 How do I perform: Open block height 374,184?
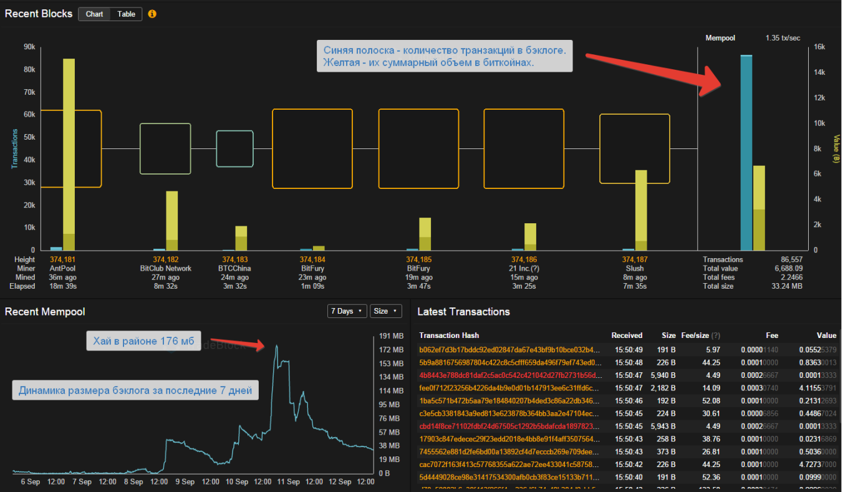click(x=312, y=259)
